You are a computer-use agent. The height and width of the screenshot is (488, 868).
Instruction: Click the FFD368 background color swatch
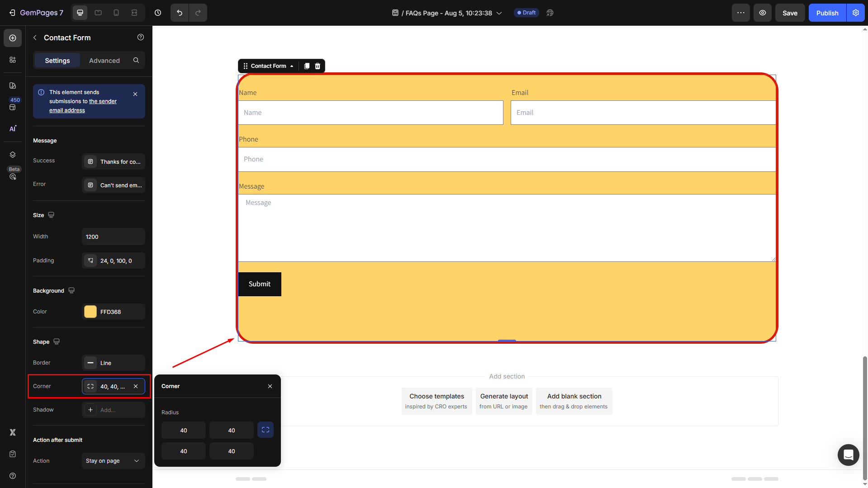pos(90,312)
